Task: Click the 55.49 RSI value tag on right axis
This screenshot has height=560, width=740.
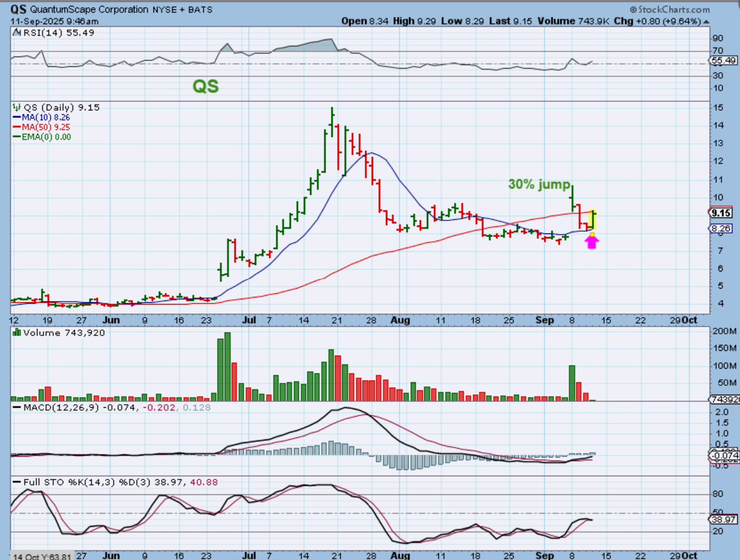Action: (x=724, y=60)
